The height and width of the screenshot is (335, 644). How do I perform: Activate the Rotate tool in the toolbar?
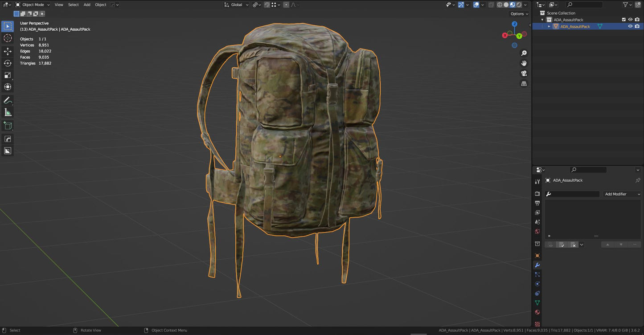8,63
